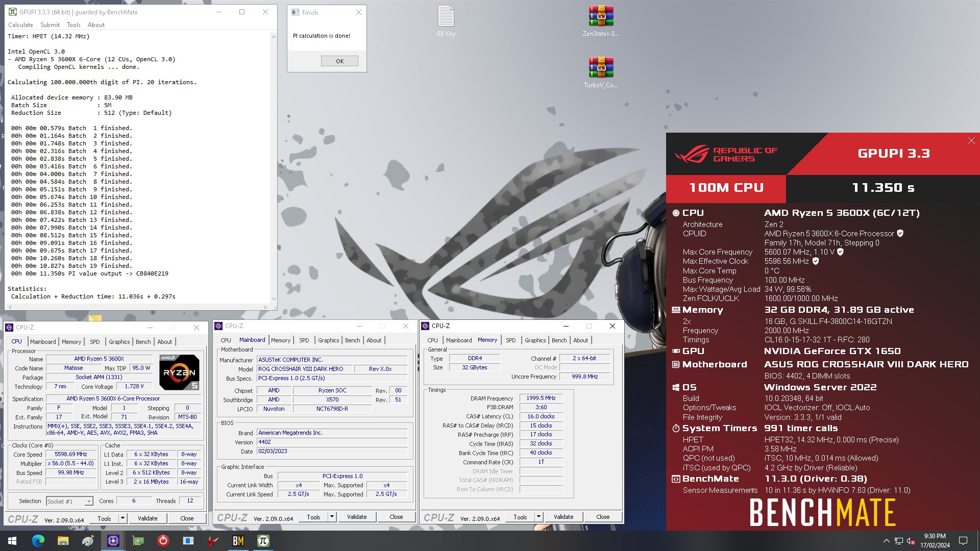Viewport: 980px width, 551px height.
Task: Open the green graphics card taskbar icon
Action: pos(138,541)
